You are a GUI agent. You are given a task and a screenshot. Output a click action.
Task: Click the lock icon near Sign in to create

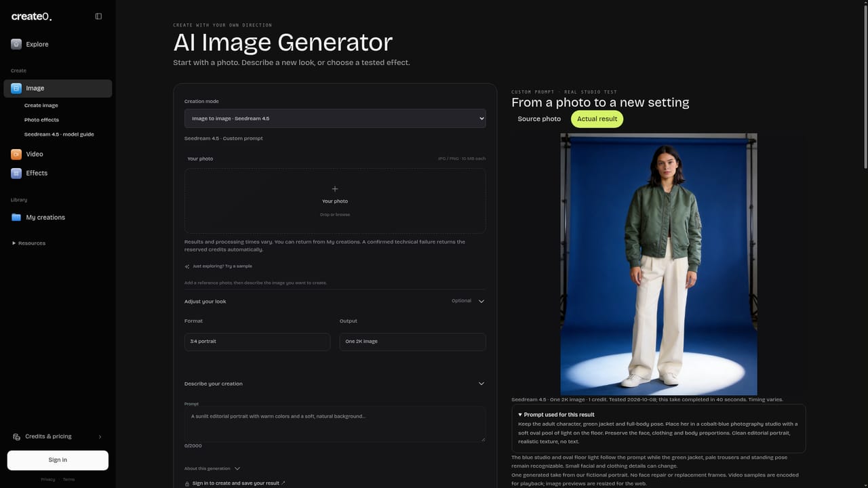coord(187,483)
